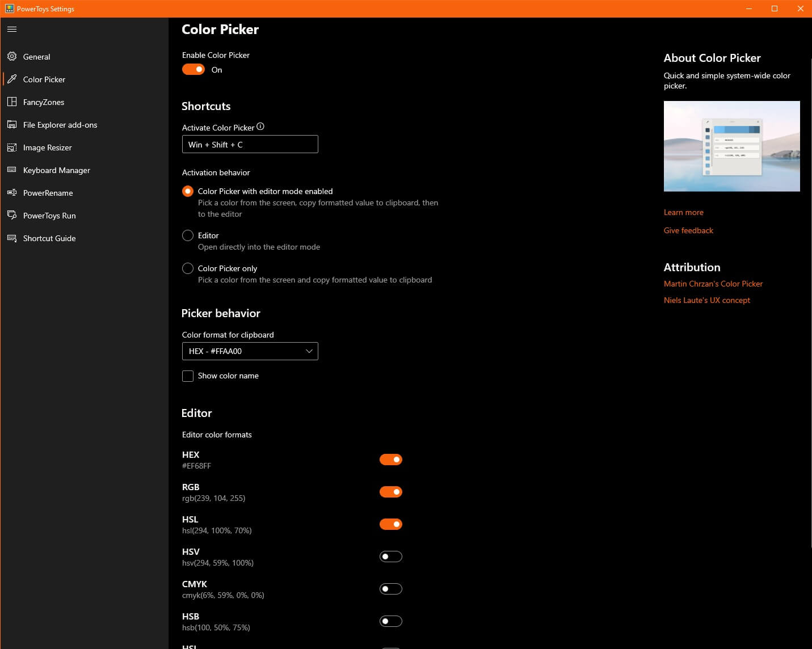The image size is (812, 649).
Task: Select the Color Picker only radio option
Action: point(188,268)
